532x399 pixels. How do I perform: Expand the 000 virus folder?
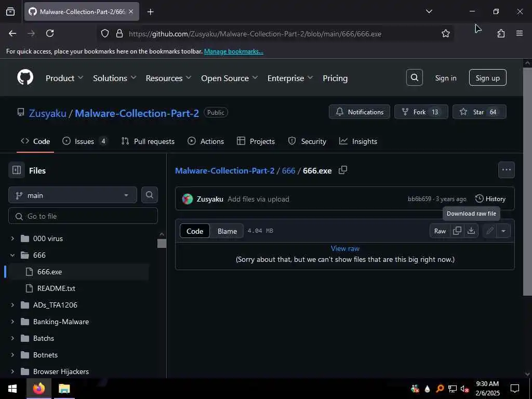[12, 238]
